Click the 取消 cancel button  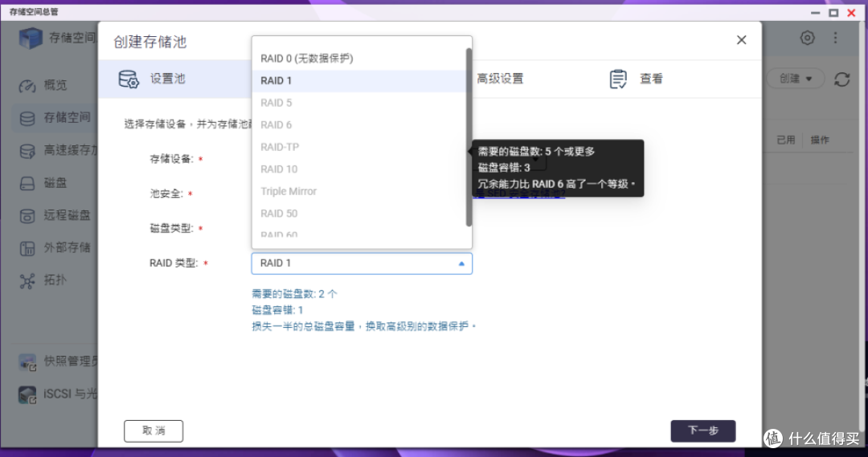(x=154, y=431)
